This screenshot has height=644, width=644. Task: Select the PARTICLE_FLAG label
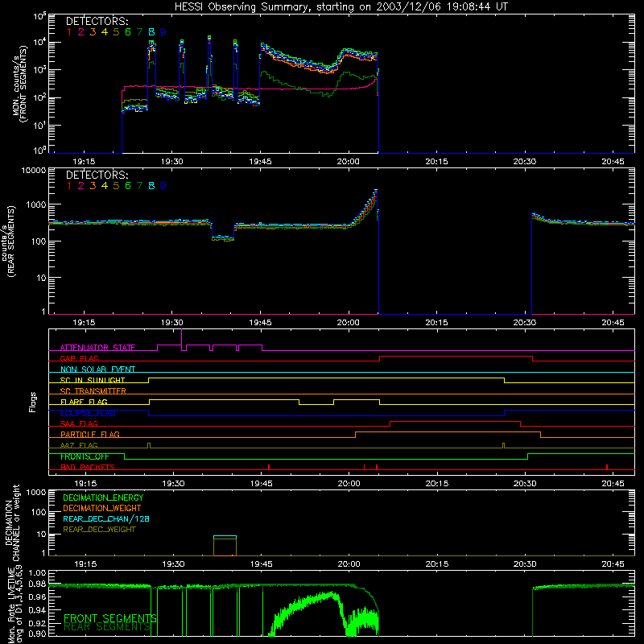[x=90, y=434]
